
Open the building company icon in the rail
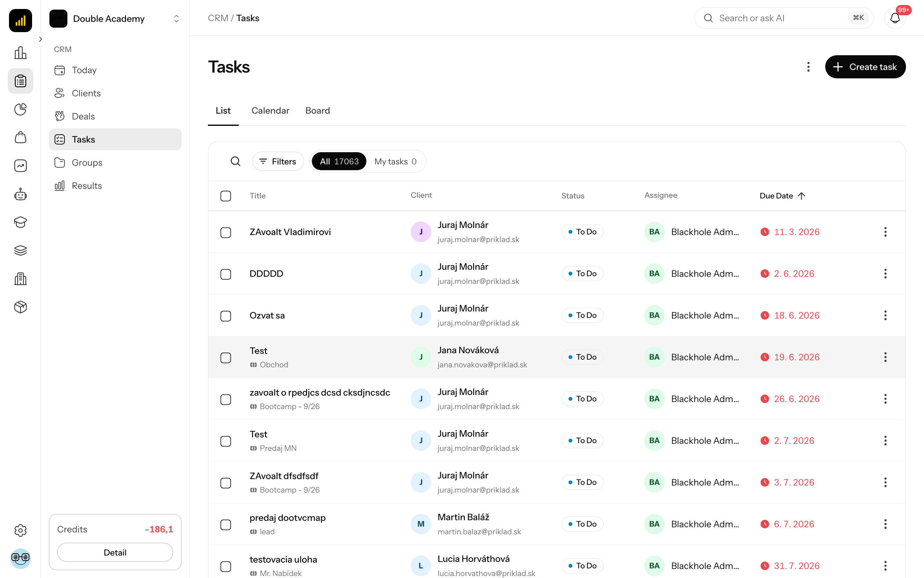20,279
